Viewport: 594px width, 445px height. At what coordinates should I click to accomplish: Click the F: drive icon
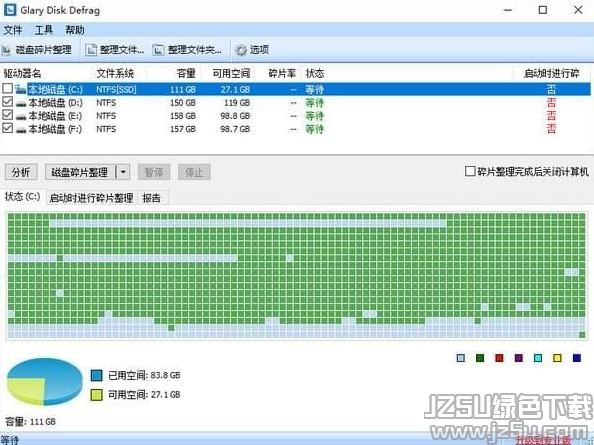pyautogui.click(x=21, y=130)
